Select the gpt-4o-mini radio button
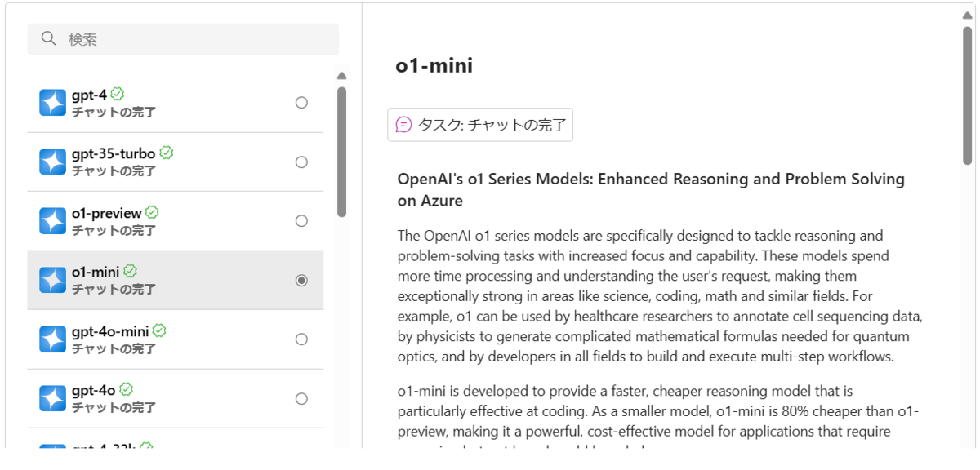980x470 pixels. (x=301, y=339)
